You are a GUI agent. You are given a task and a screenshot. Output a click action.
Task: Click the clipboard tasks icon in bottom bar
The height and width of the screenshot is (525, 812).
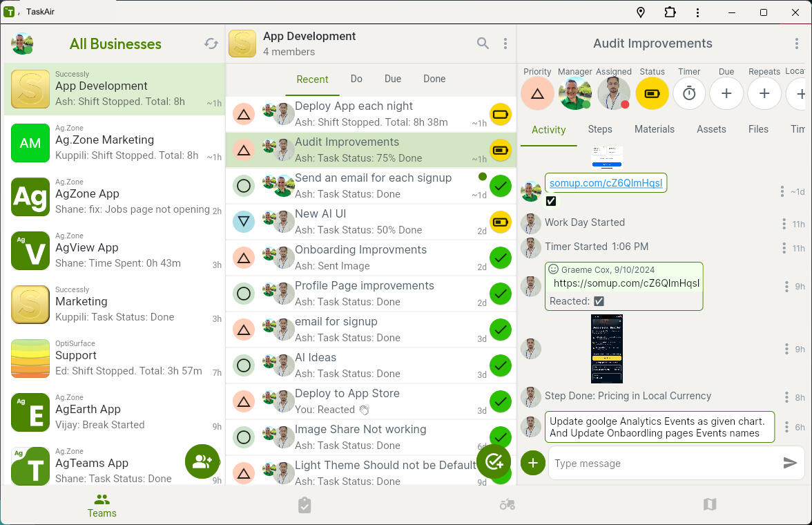click(304, 505)
